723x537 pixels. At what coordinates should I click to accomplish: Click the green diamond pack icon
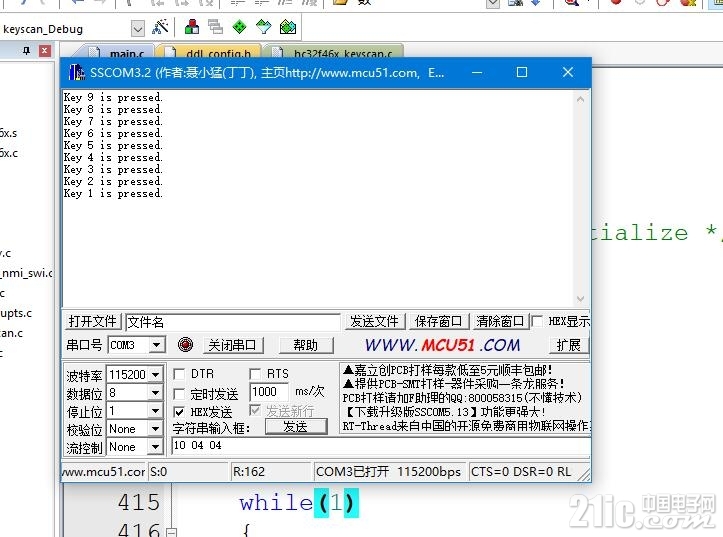pos(239,27)
